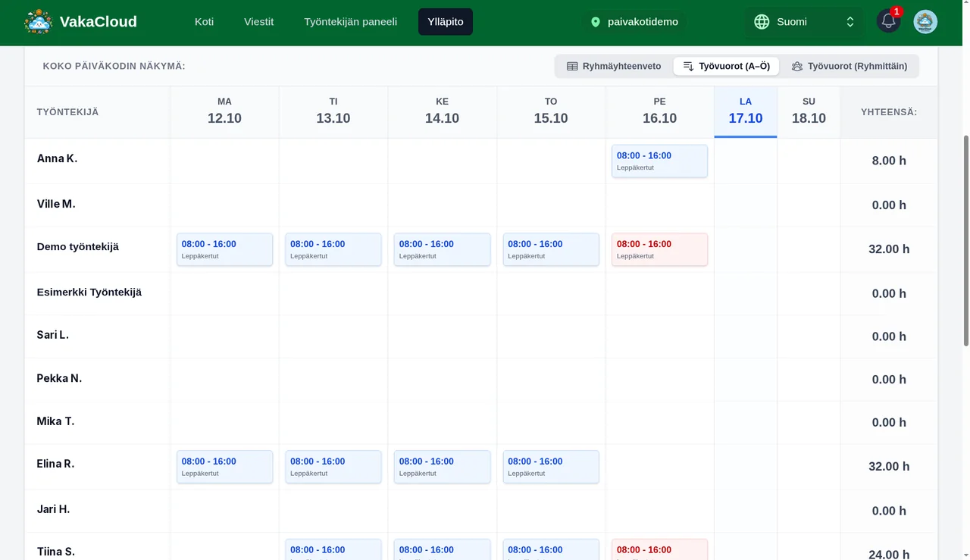The height and width of the screenshot is (560, 970).
Task: Click Anna K.'s 8.00 h total
Action: pos(889,161)
